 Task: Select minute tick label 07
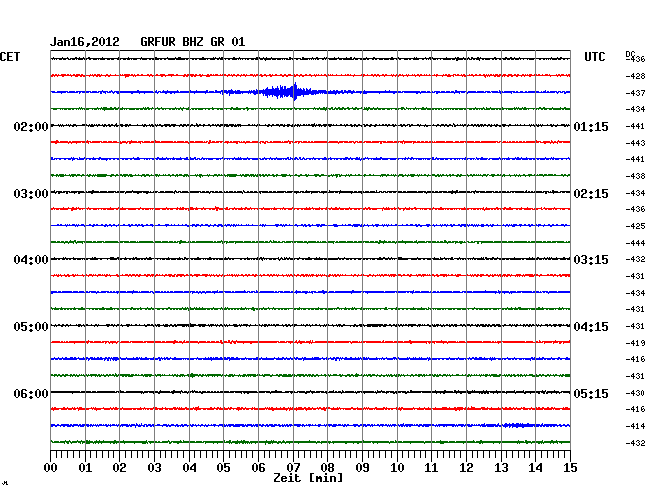coord(293,467)
